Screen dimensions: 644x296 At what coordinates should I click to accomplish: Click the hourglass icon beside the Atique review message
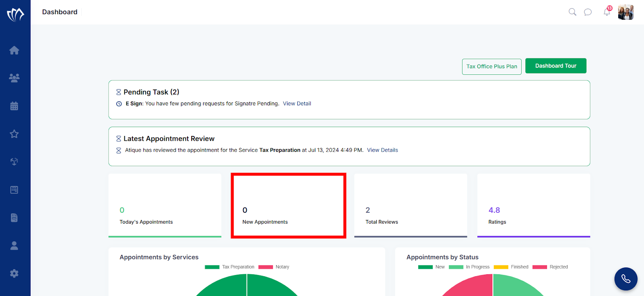(x=119, y=150)
